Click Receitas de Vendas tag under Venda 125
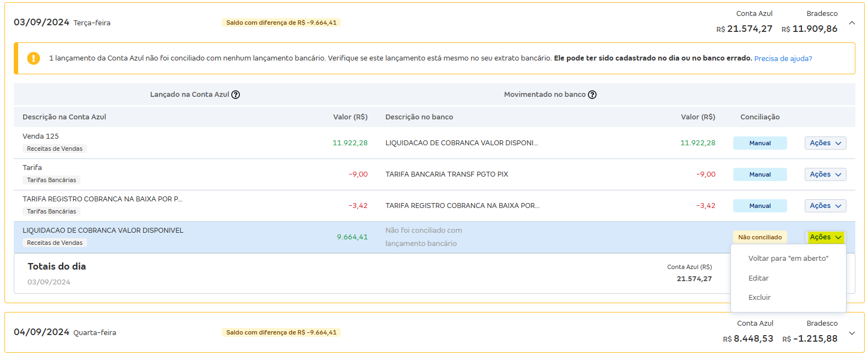Viewport: 868px width, 356px height. click(x=54, y=149)
